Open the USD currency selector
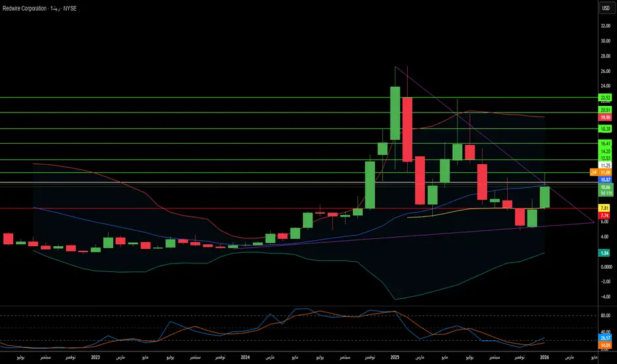 coord(605,8)
